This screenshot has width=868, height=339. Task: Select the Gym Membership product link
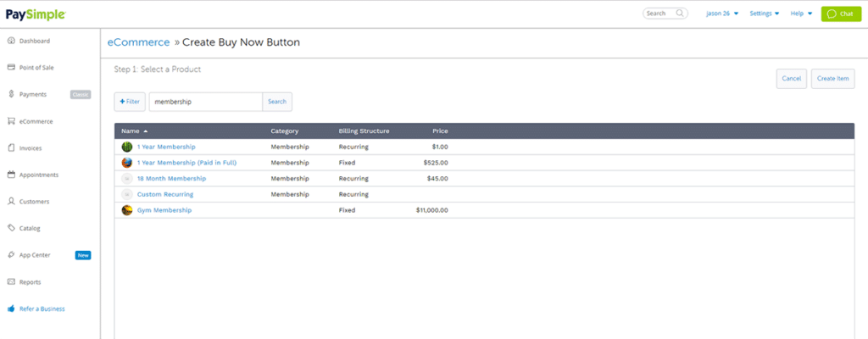(164, 210)
